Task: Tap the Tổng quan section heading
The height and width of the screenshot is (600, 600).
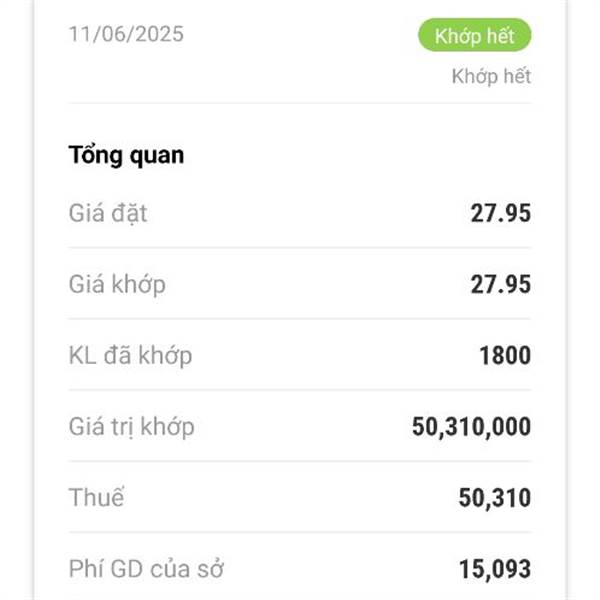Action: [126, 155]
